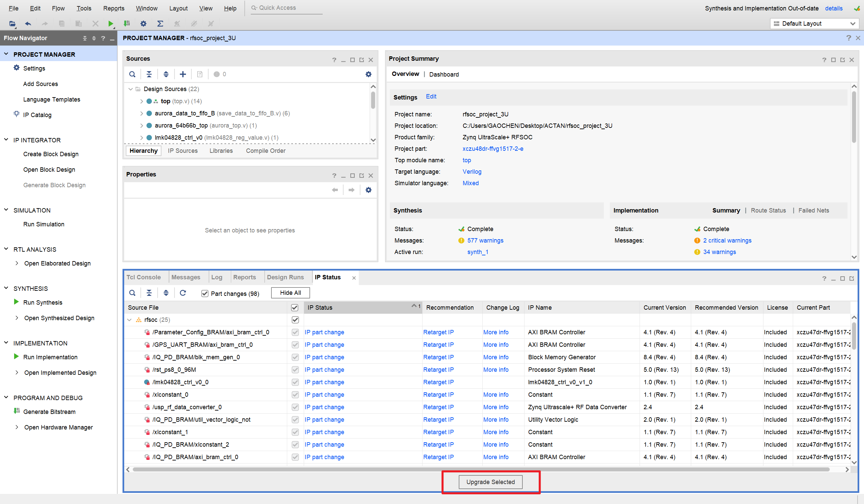This screenshot has width=864, height=504.
Task: Click Retarget IP for /xlconstant_0 row
Action: click(x=438, y=395)
